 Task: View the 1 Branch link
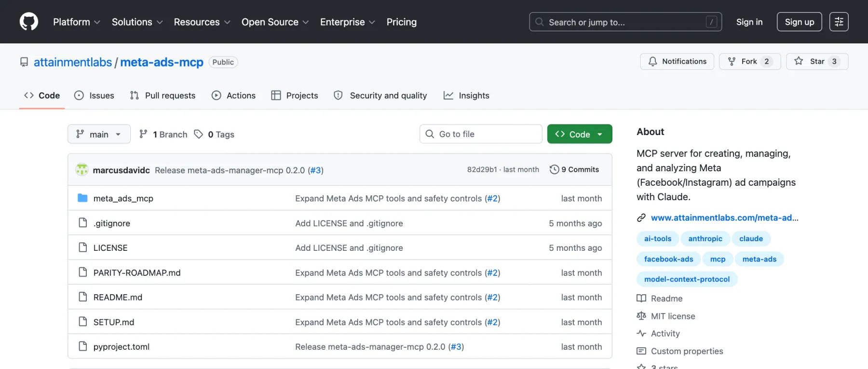point(163,134)
